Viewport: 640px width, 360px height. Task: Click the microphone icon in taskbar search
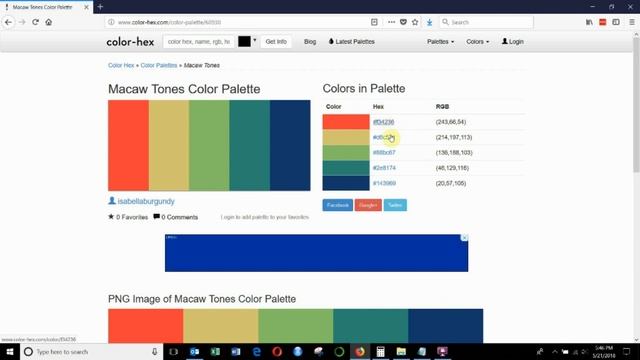tap(155, 351)
